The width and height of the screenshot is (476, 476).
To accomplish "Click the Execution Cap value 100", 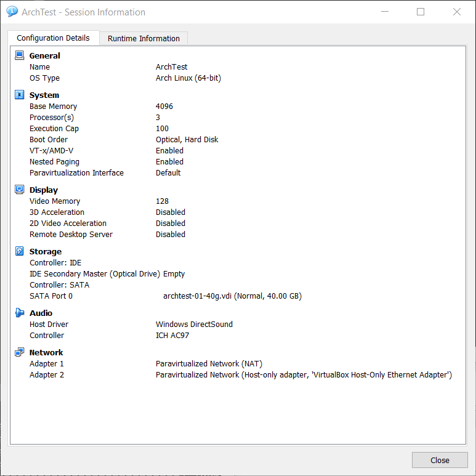I will pos(162,129).
